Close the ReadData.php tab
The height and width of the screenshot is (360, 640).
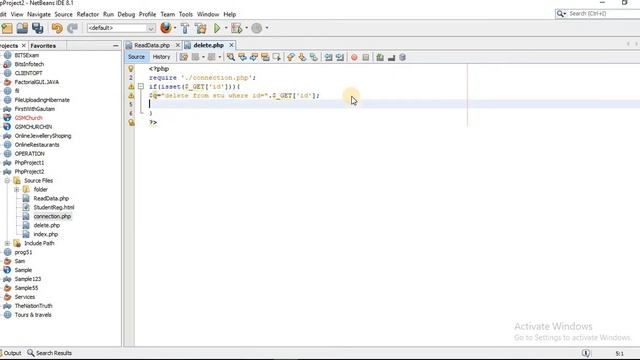coord(178,45)
